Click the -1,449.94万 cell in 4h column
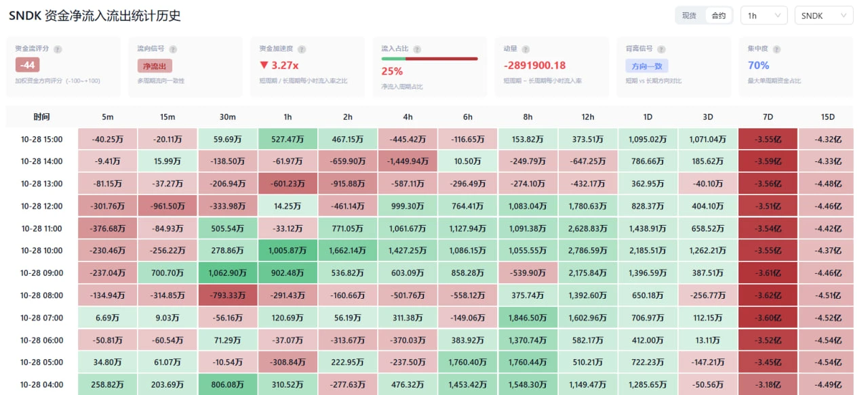Viewport: 868px width, 395px height. click(x=408, y=161)
